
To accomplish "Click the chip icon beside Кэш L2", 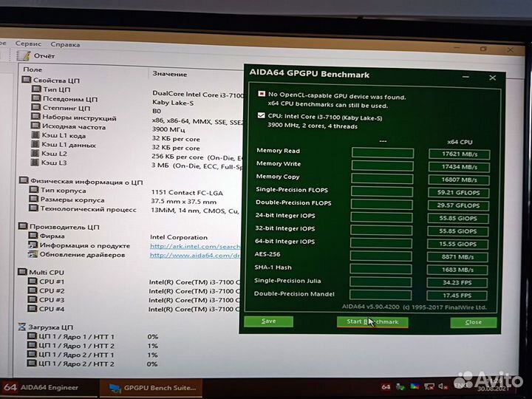I will coord(35,153).
